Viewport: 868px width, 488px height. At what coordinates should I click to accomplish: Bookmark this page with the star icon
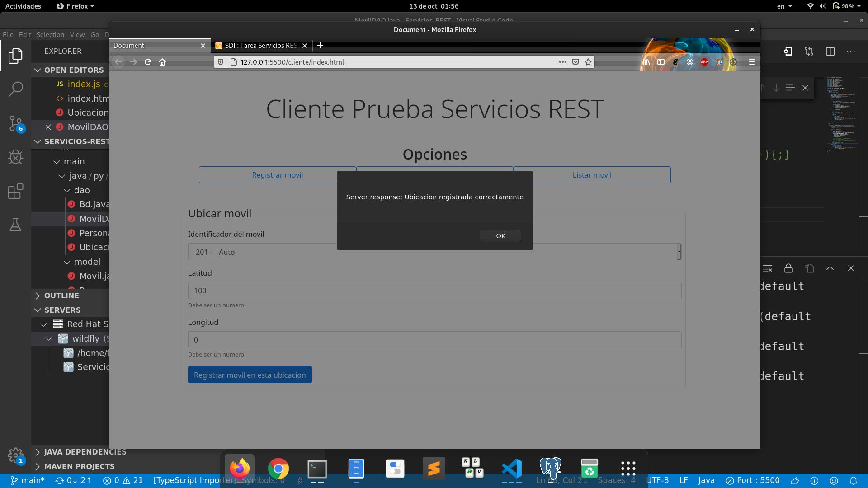point(588,62)
